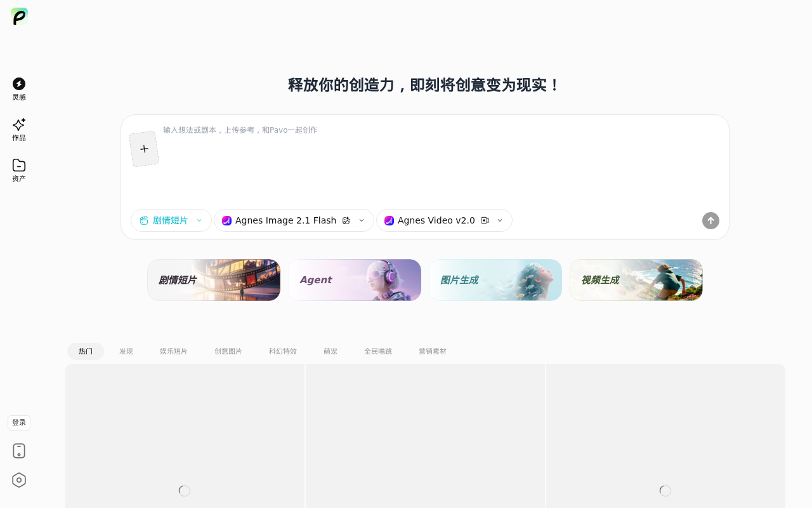Switch to the 科幻特效 tab

coord(283,351)
